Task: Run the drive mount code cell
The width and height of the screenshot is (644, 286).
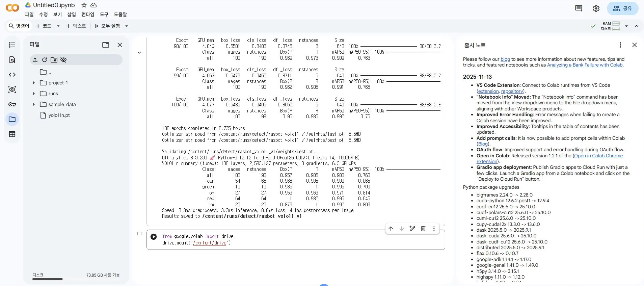Action: [x=154, y=237]
